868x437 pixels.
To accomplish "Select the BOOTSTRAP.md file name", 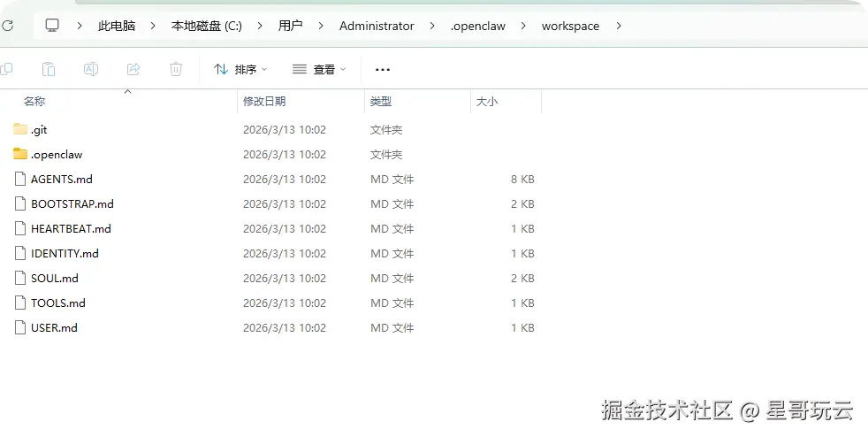I will coord(72,203).
